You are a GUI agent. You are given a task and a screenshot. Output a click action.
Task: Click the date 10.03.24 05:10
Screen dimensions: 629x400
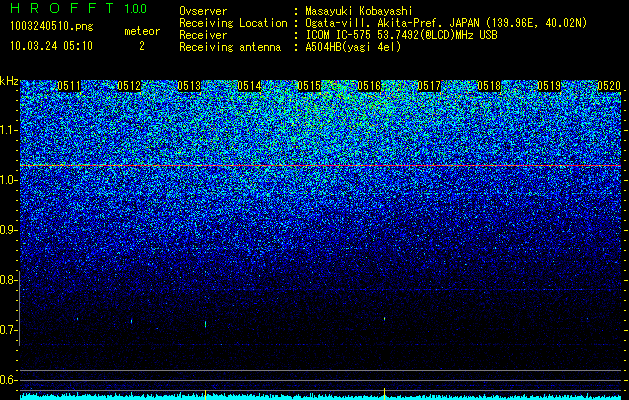[x=51, y=46]
